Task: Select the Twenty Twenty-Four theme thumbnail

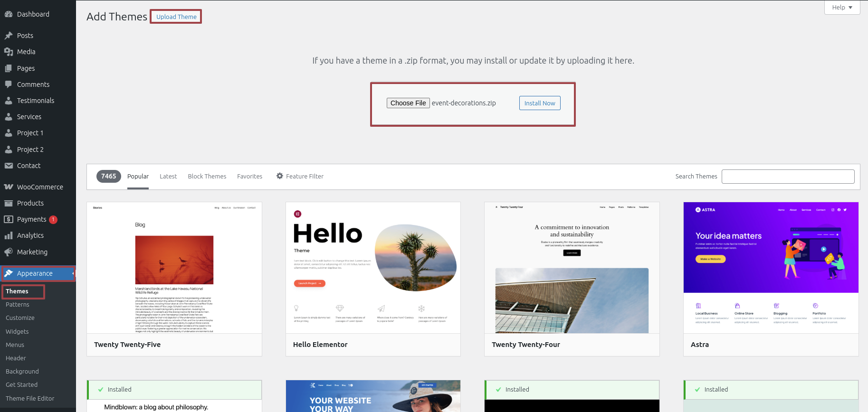Action: (x=572, y=268)
